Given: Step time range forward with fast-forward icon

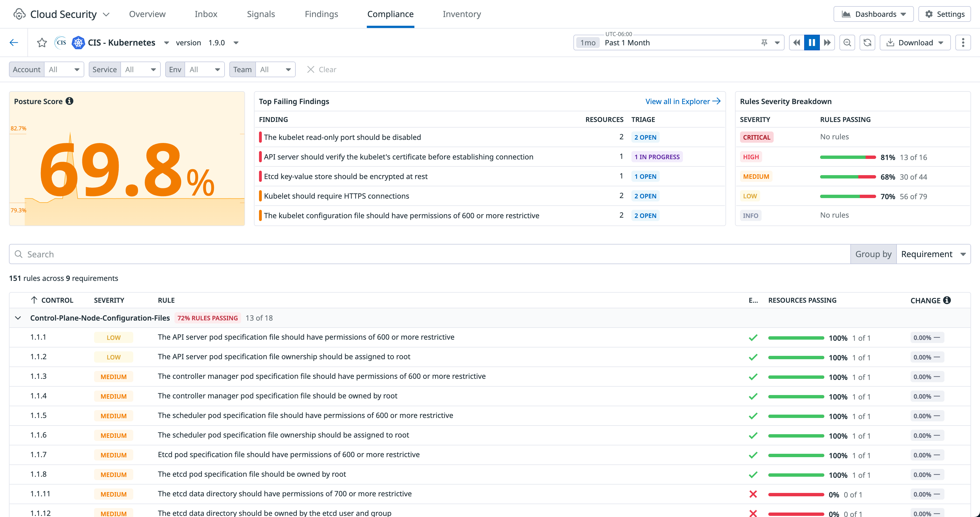Looking at the screenshot, I should pos(827,43).
